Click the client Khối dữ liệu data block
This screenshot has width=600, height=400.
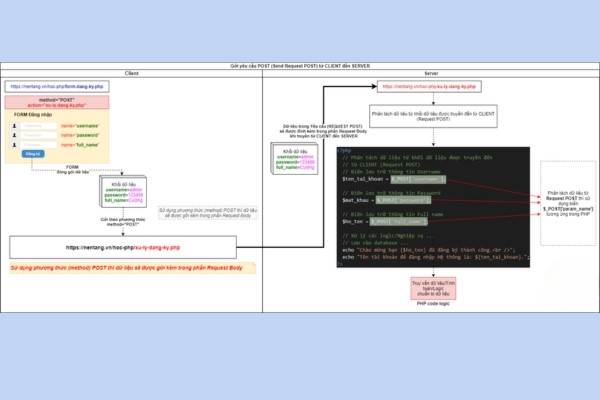(123, 191)
